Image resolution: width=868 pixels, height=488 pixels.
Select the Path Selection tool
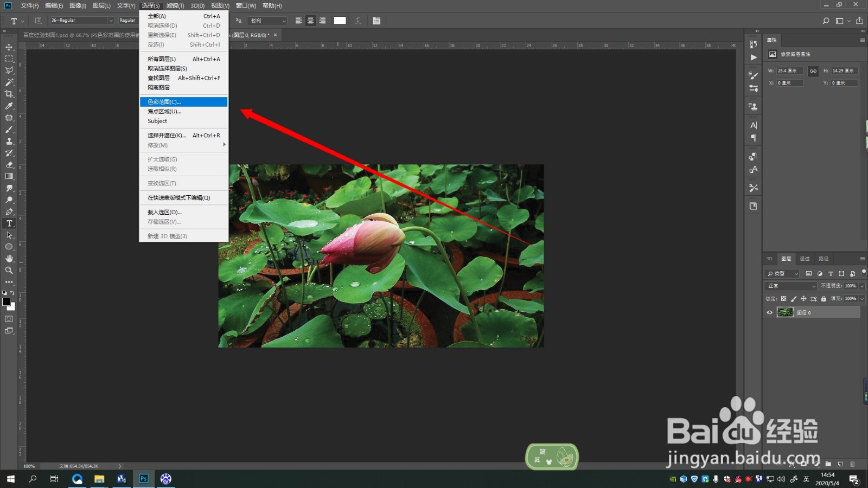pyautogui.click(x=9, y=235)
